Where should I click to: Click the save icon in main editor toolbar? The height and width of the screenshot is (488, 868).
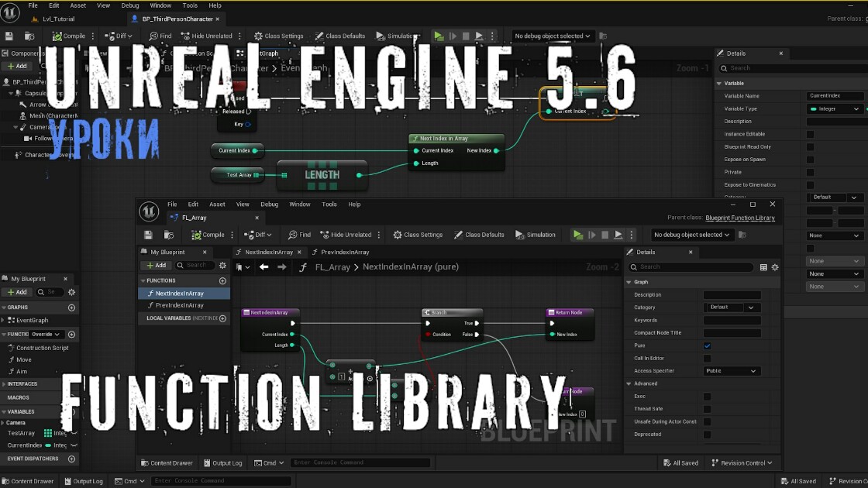tap(9, 36)
